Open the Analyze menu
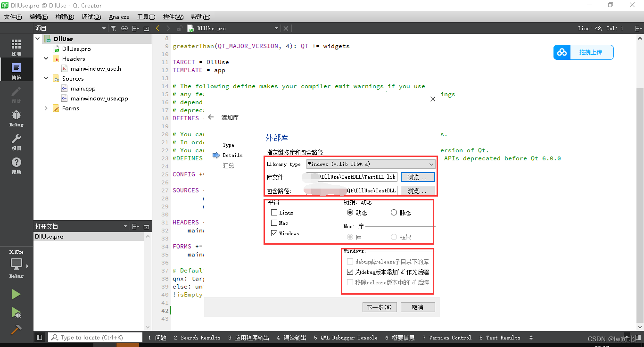 pyautogui.click(x=119, y=17)
